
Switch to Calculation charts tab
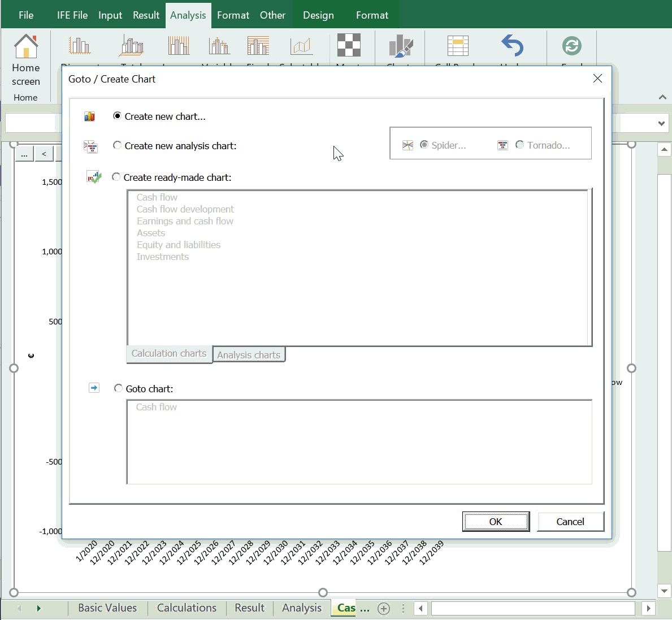click(x=169, y=353)
